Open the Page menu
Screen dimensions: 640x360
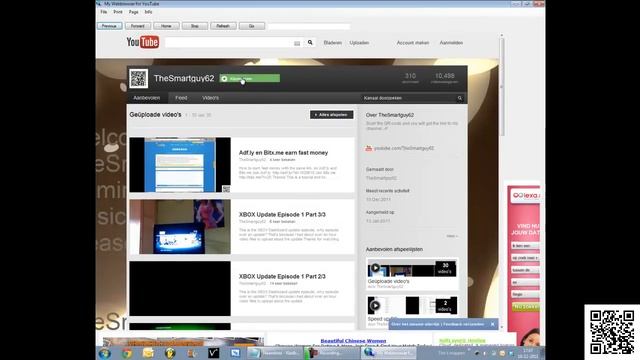pyautogui.click(x=133, y=12)
